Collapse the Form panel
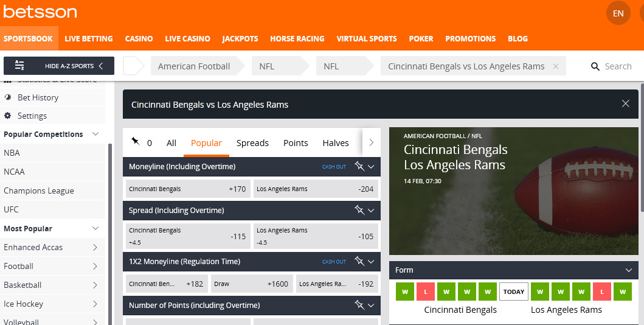 pos(628,270)
